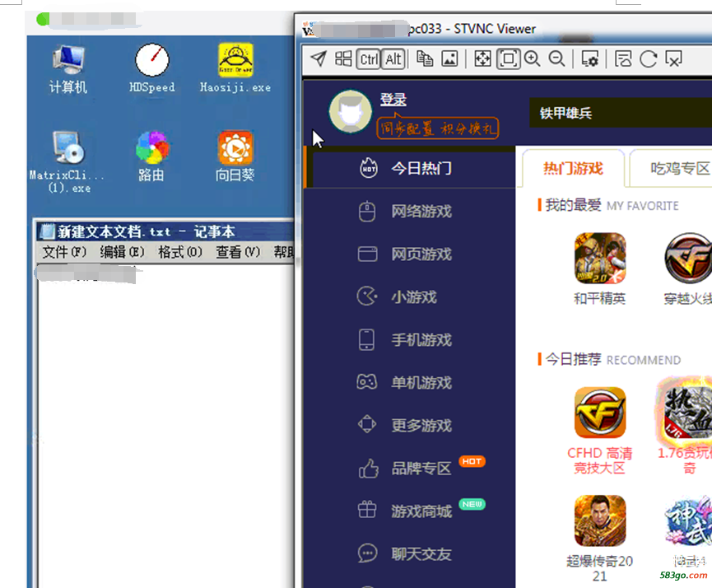
Task: Toggle the Ctrl key button
Action: tap(369, 58)
